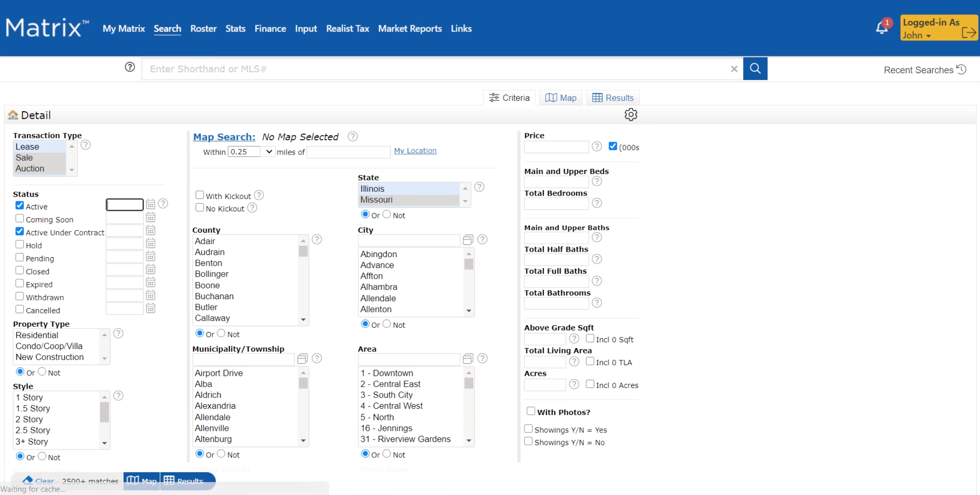Click the blue search magnifier button
This screenshot has height=495, width=980.
click(755, 69)
